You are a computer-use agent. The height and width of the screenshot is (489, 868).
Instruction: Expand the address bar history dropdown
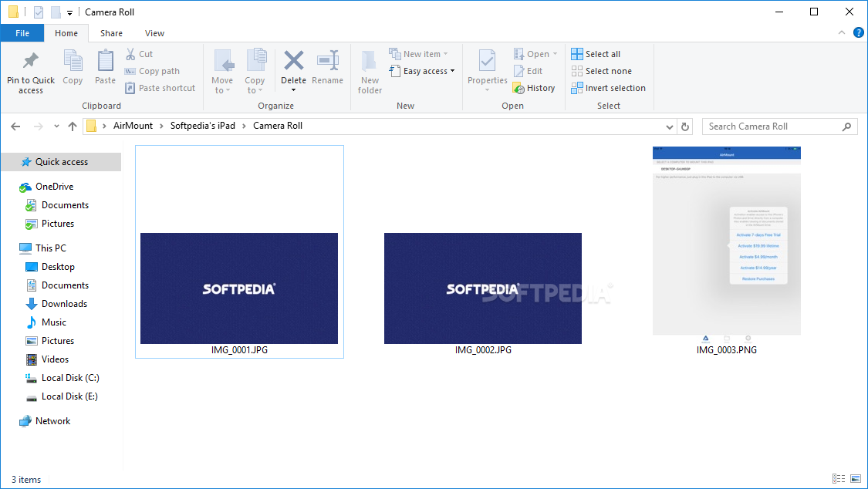coord(669,126)
